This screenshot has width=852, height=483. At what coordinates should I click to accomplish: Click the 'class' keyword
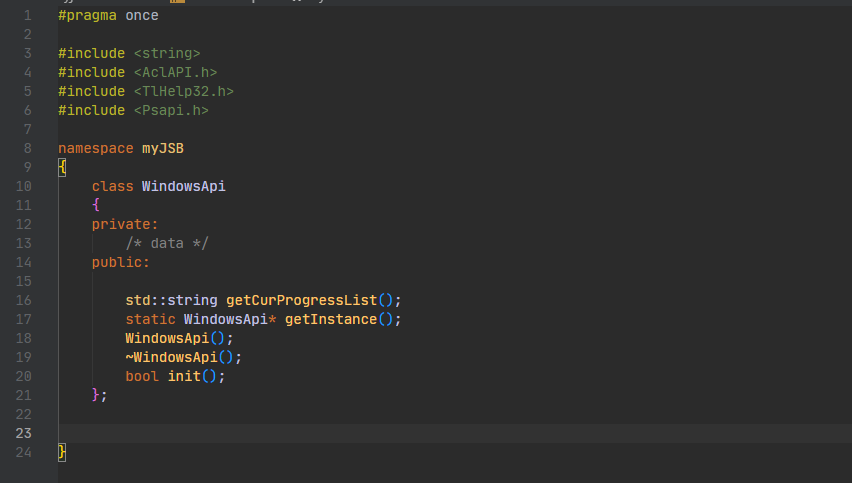click(112, 186)
